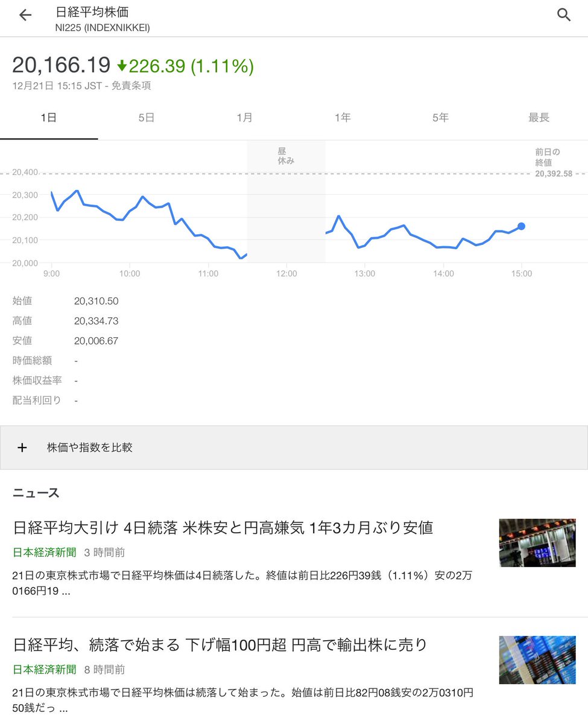Click the 昼休み shaded region on the chart

tap(286, 202)
